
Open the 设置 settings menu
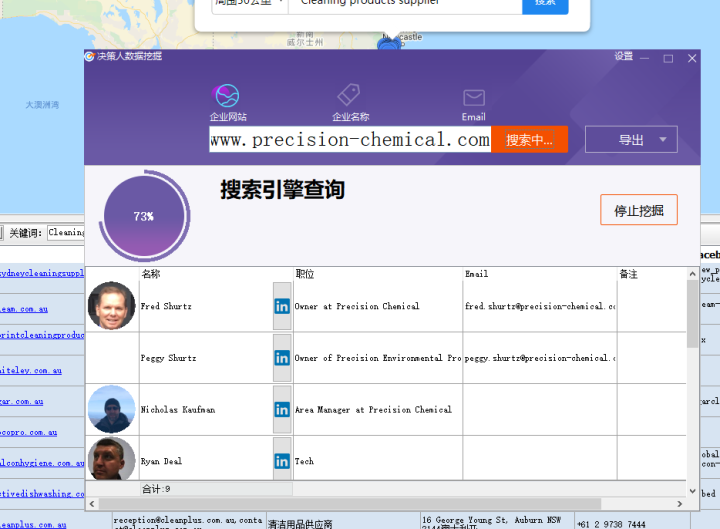click(x=624, y=56)
